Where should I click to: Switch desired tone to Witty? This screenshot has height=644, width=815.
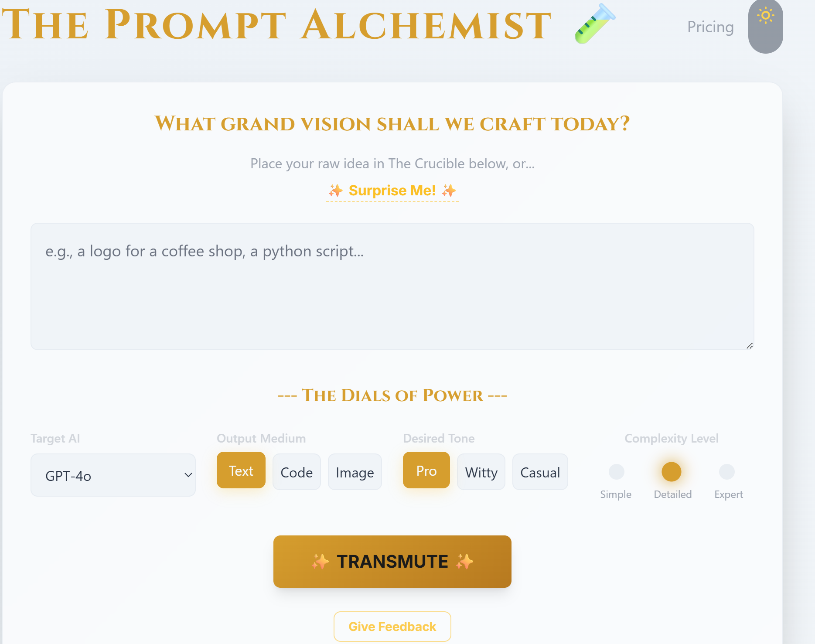tap(481, 472)
